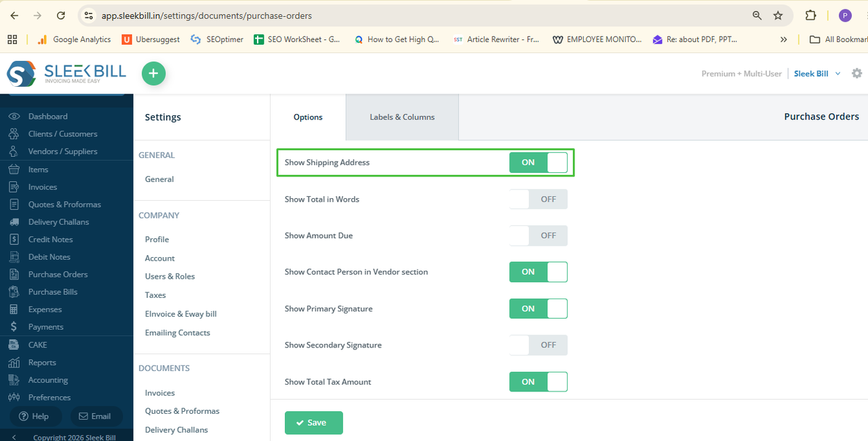Switch to Labels & Columns tab
The width and height of the screenshot is (868, 441).
click(402, 117)
